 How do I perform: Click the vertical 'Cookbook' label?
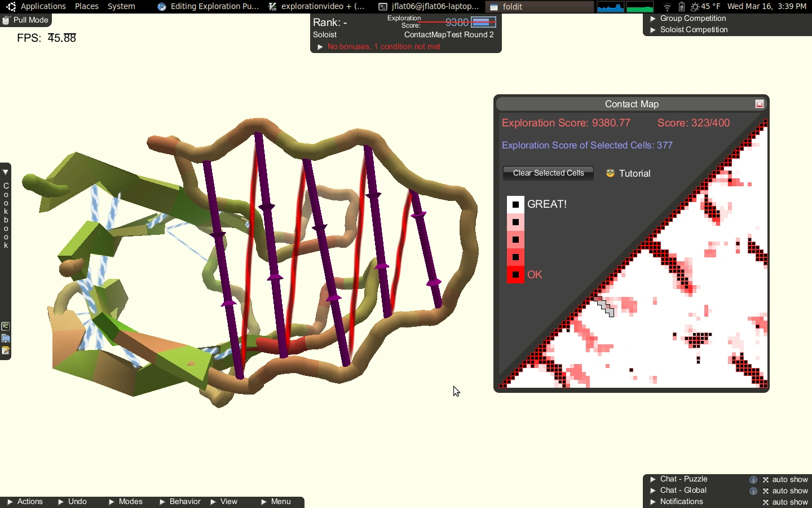[x=6, y=216]
